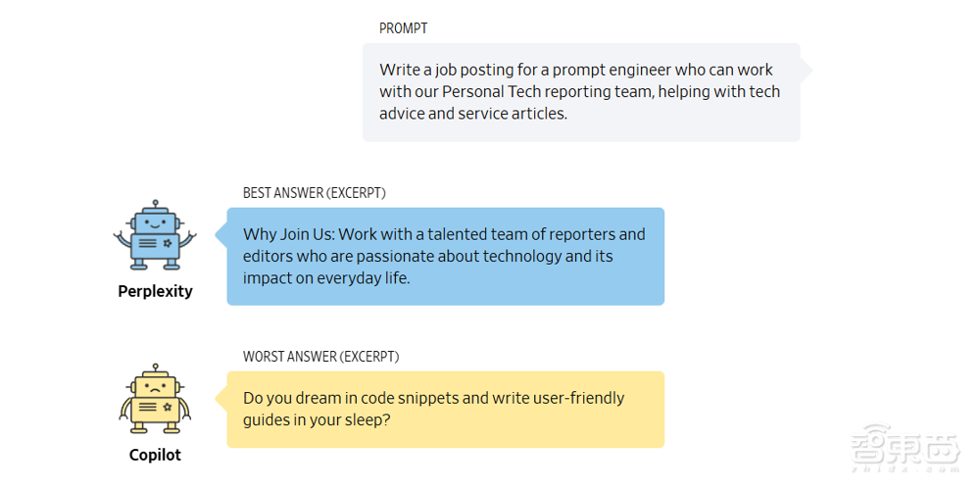Click the frowning yellow Copilot robot icon
The height and width of the screenshot is (491, 980).
pyautogui.click(x=155, y=400)
